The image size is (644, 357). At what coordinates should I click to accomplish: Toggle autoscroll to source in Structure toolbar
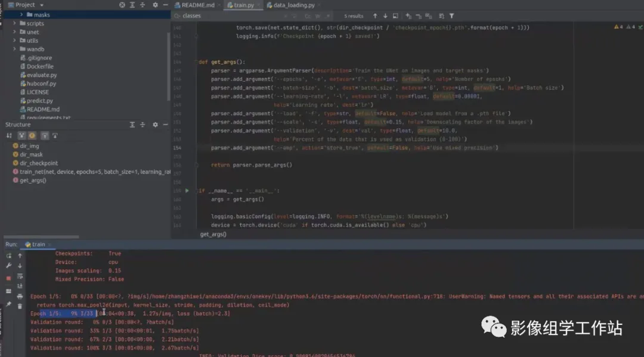click(45, 135)
